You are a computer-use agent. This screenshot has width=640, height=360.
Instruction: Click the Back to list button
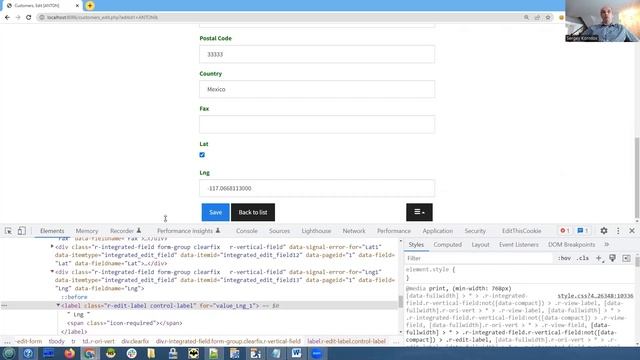coord(253,212)
